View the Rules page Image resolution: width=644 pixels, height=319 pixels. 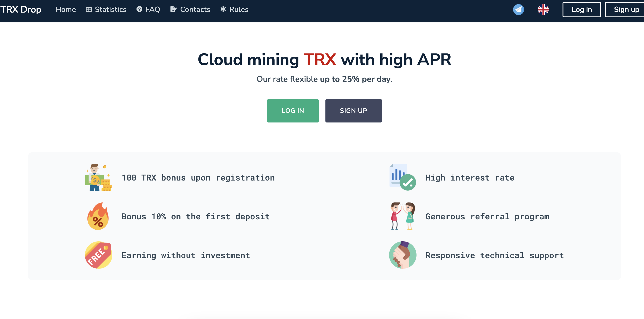point(239,10)
